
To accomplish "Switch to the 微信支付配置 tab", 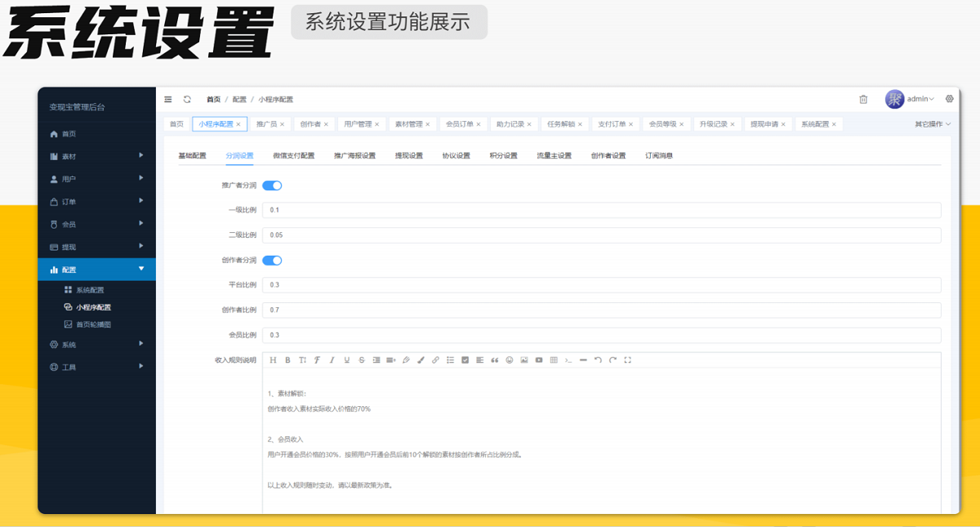I will pos(293,155).
